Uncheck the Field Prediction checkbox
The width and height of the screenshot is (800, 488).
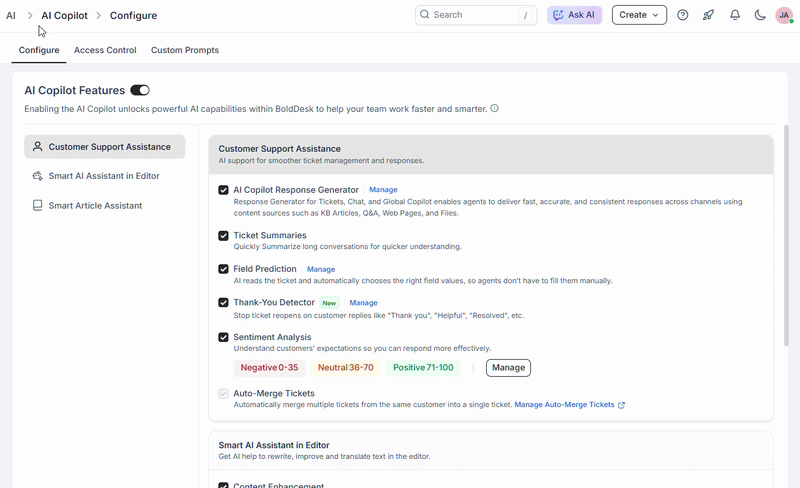point(223,269)
